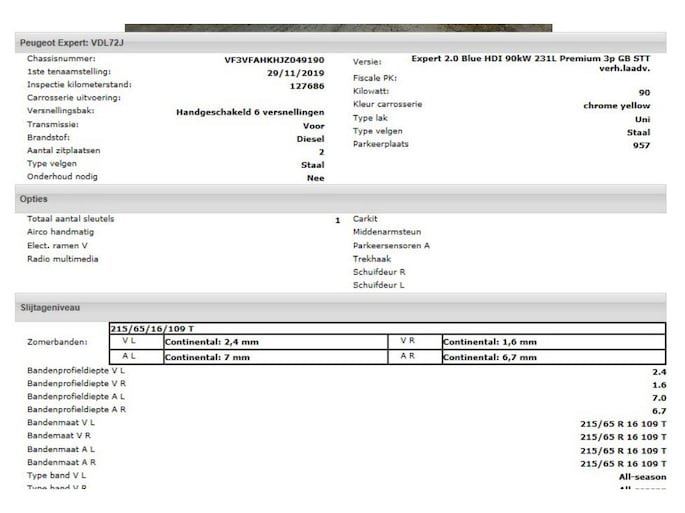Click the Radio multimedia option

pyautogui.click(x=62, y=258)
